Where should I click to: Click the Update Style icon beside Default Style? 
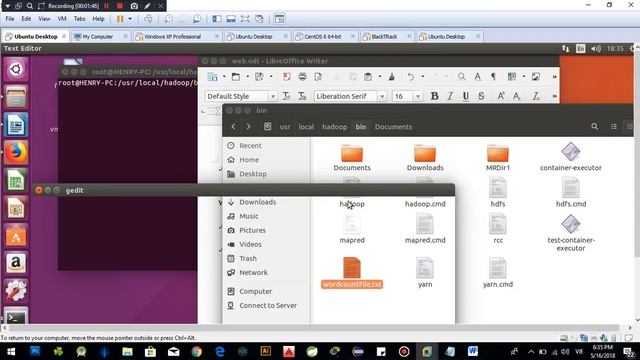point(287,96)
